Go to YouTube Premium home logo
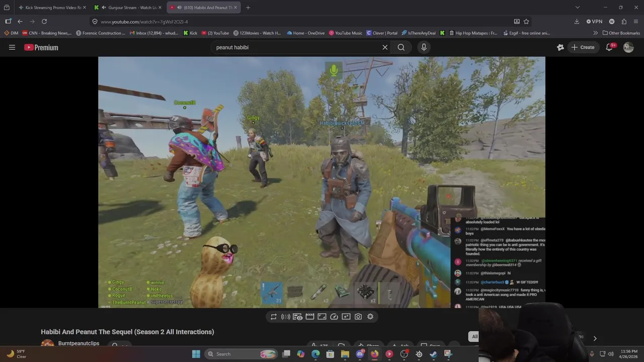 pos(41,47)
